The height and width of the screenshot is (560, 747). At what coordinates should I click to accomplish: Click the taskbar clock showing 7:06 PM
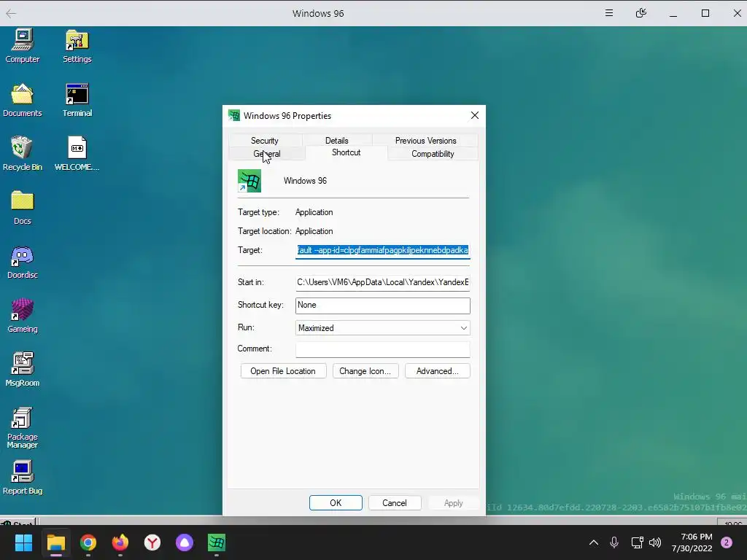click(x=692, y=542)
